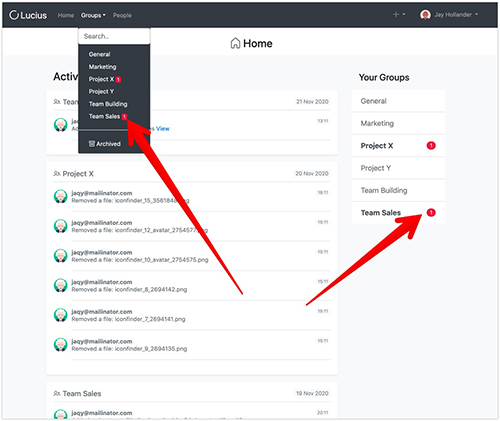Open Marketing in Your Groups

(398, 123)
